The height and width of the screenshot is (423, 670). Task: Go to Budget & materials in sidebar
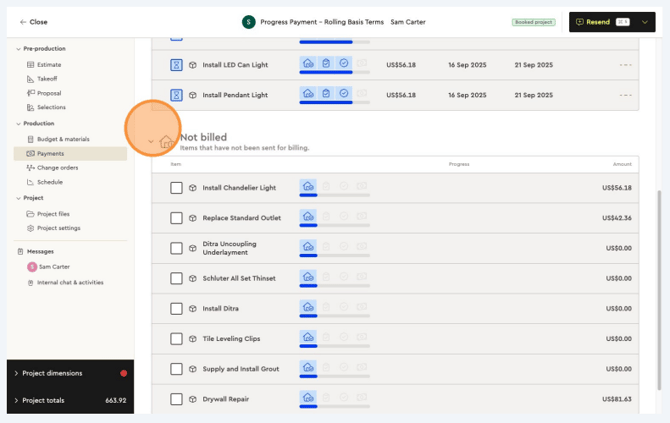[63, 139]
